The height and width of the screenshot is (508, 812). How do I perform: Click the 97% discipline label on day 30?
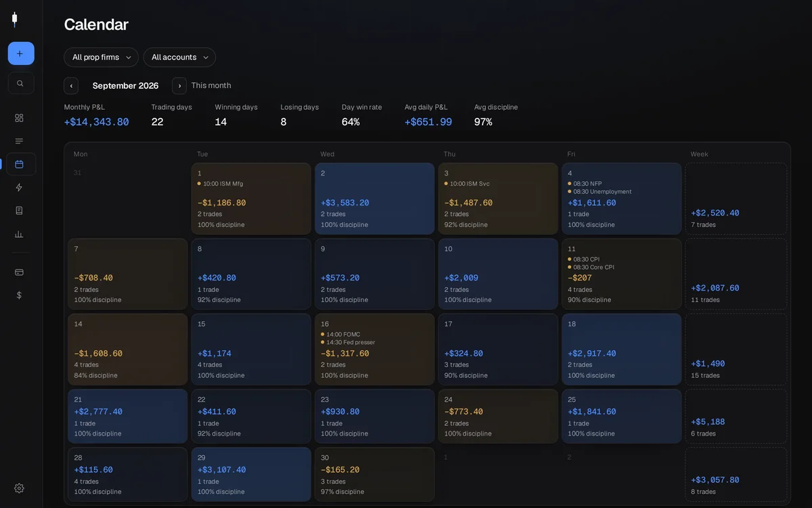pyautogui.click(x=342, y=492)
